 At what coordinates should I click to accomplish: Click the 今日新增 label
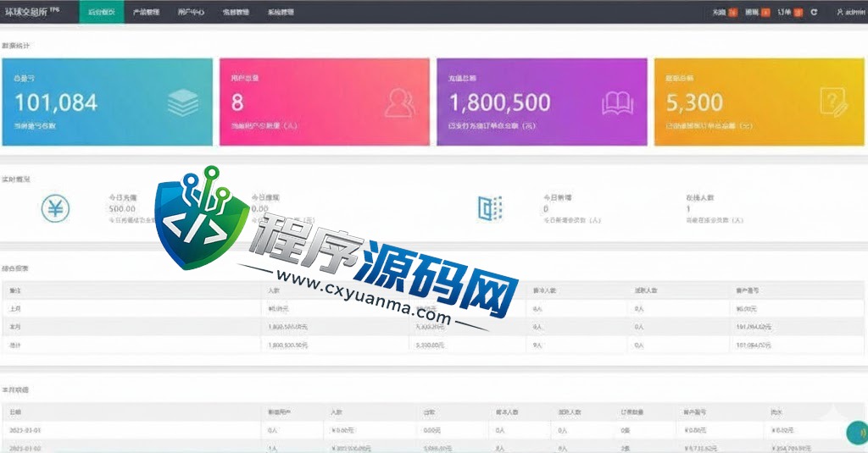click(557, 197)
